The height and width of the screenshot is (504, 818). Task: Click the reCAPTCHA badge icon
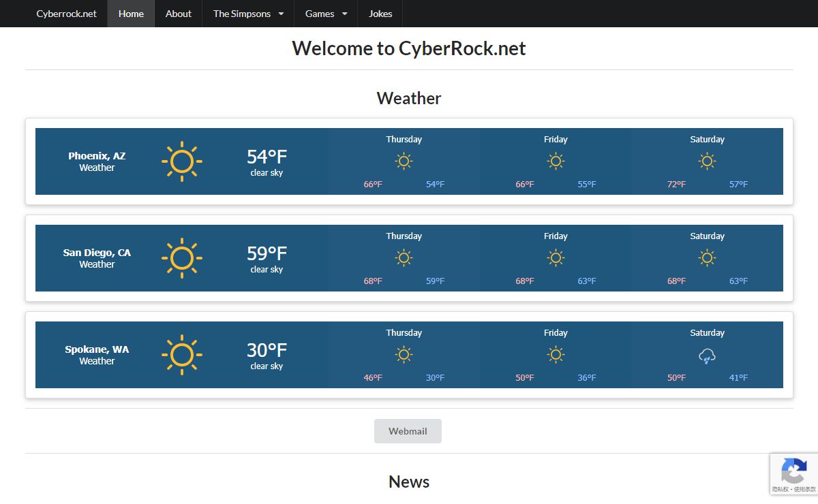click(793, 471)
